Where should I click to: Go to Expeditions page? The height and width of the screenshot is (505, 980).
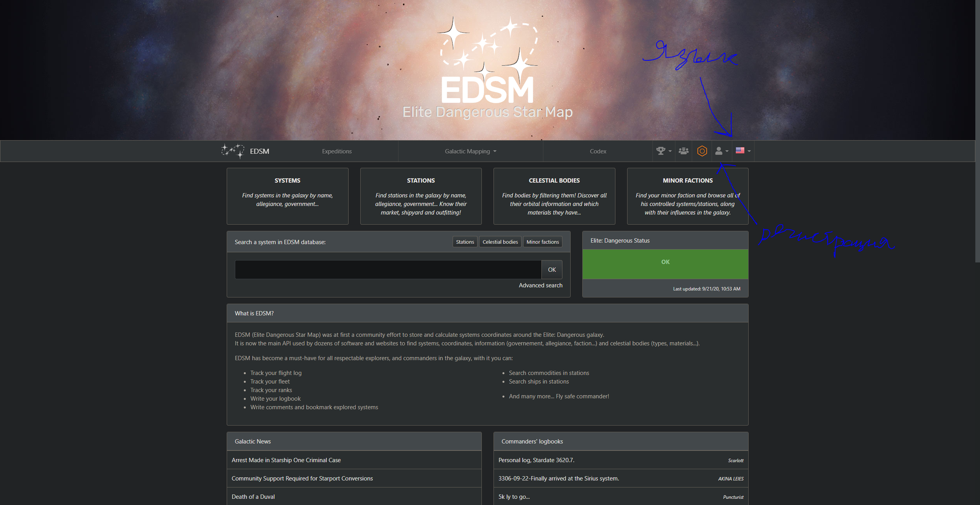(337, 151)
